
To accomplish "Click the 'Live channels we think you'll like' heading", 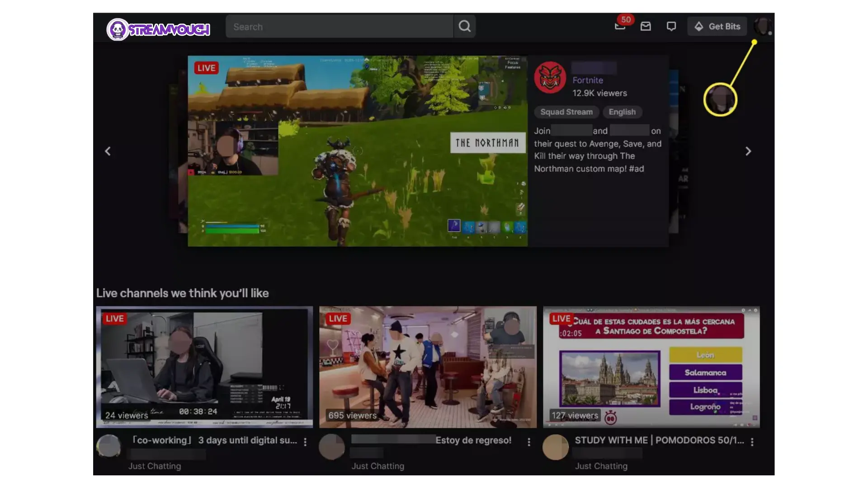I will (182, 293).
